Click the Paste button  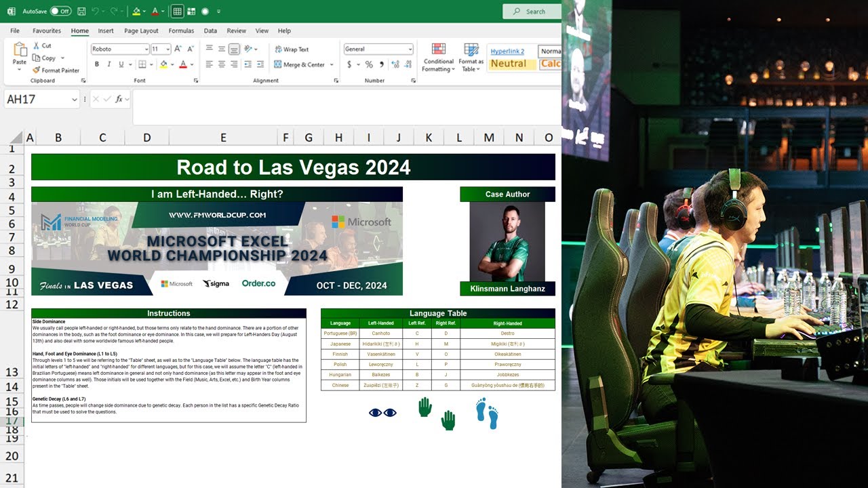(20, 55)
